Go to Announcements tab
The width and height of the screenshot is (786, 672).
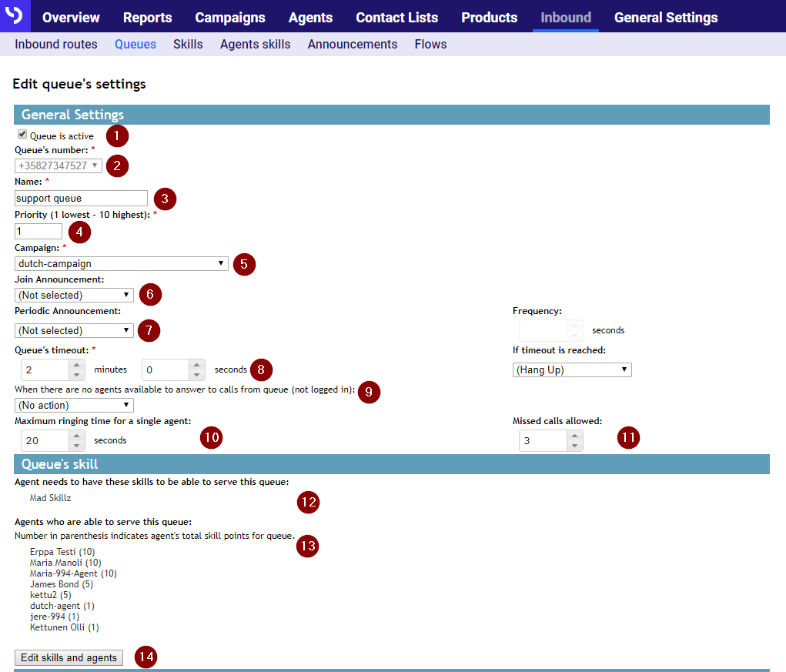click(x=353, y=44)
